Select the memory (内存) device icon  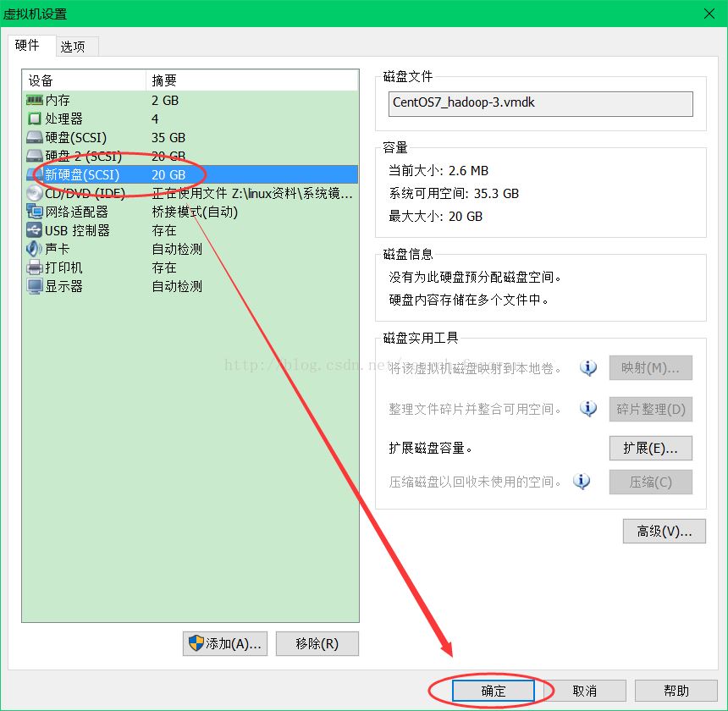pyautogui.click(x=35, y=101)
